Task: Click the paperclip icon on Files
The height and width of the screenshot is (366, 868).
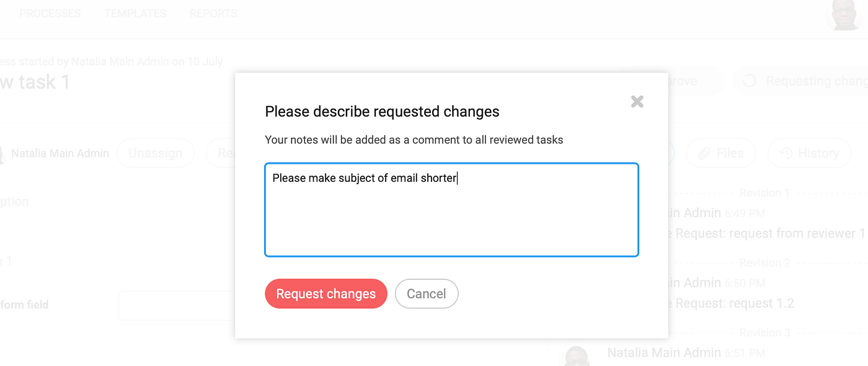Action: pyautogui.click(x=703, y=153)
